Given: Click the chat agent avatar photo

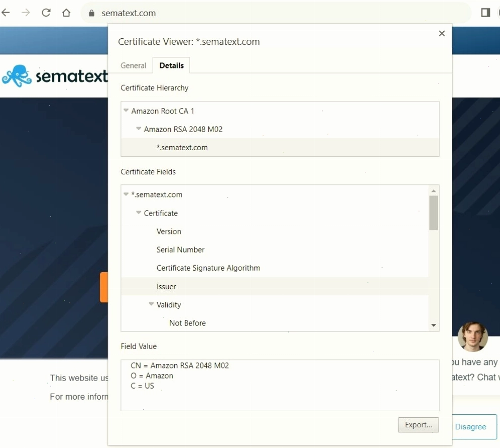Looking at the screenshot, I should point(473,337).
